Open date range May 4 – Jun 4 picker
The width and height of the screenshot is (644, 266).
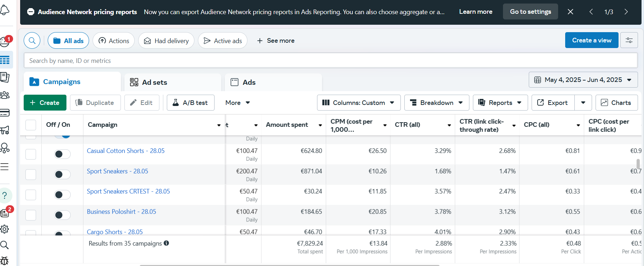(583, 80)
